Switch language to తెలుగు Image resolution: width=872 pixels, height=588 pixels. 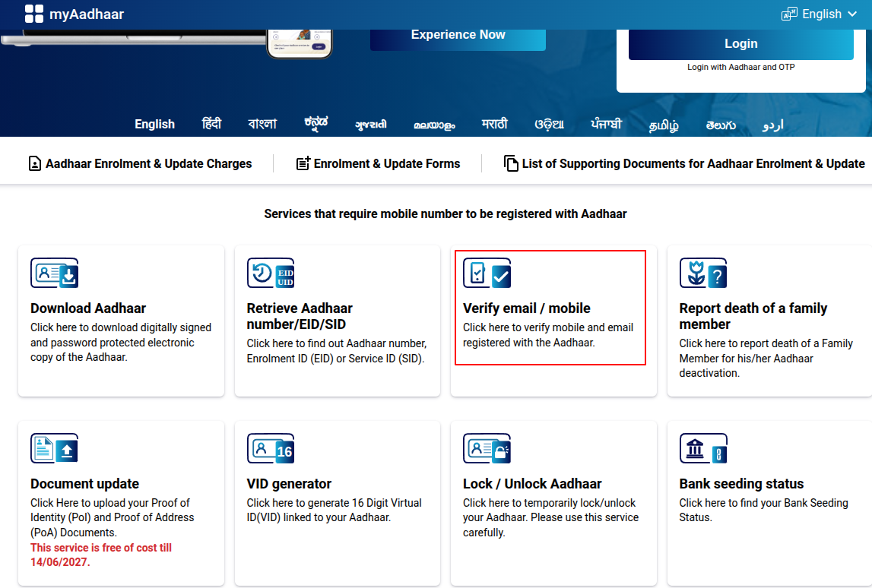pos(721,125)
